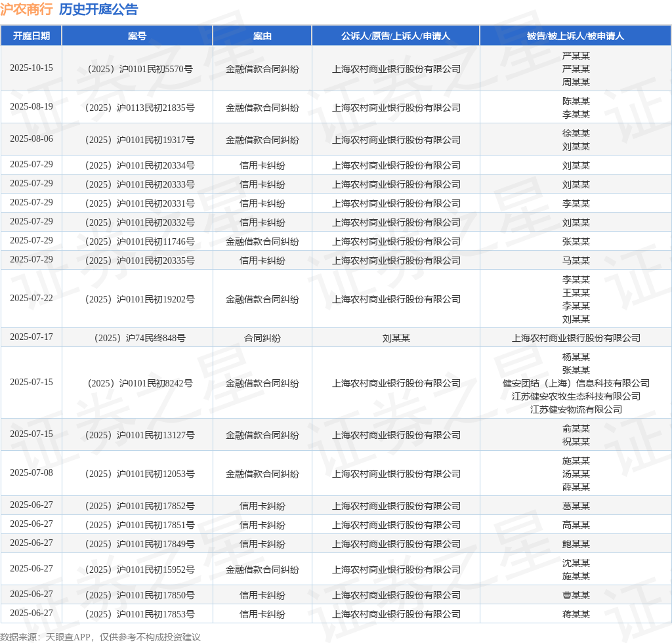Click the 历史开庭公告 heading
Image resolution: width=672 pixels, height=643 pixels.
[98, 9]
